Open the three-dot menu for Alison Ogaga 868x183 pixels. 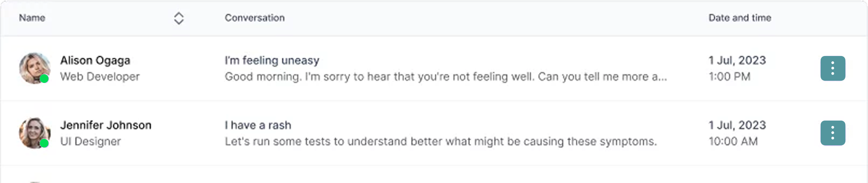(832, 69)
